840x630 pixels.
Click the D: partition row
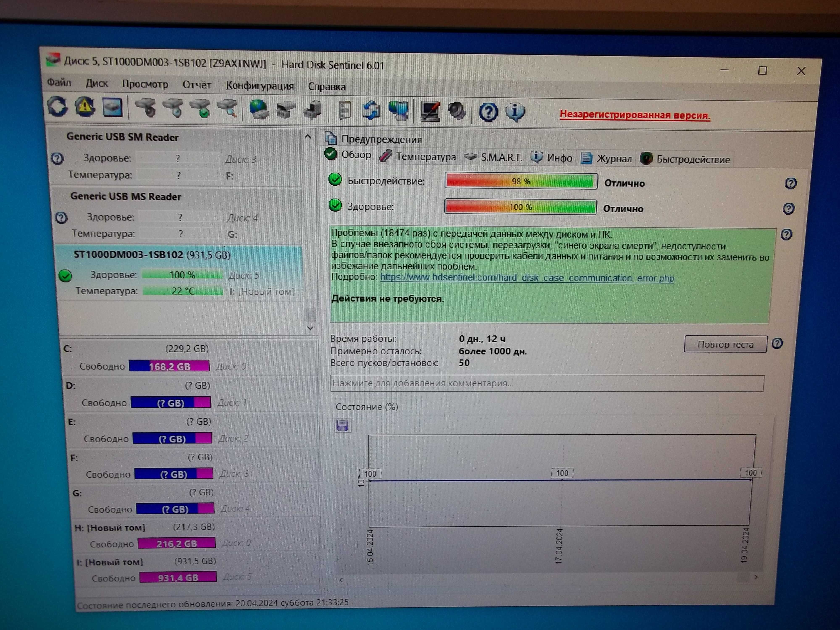pyautogui.click(x=191, y=394)
